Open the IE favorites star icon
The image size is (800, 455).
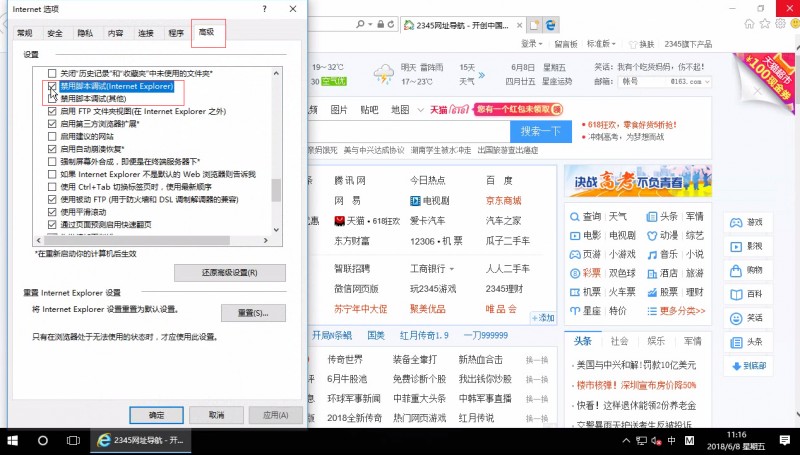coord(764,23)
